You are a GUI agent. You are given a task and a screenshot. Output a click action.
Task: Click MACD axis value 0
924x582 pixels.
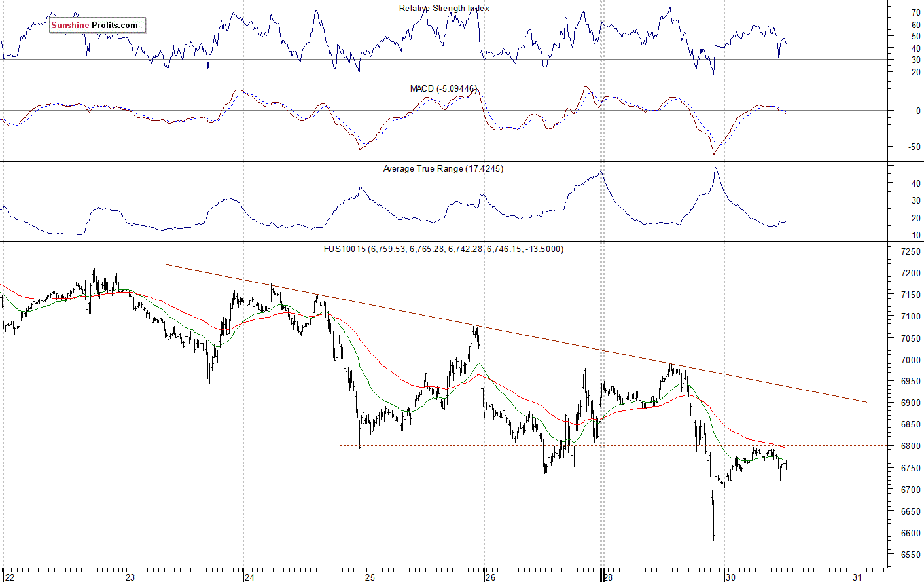(x=918, y=111)
